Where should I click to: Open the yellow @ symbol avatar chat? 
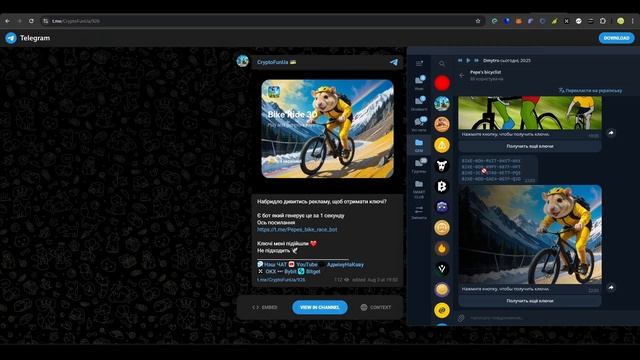pos(442,310)
